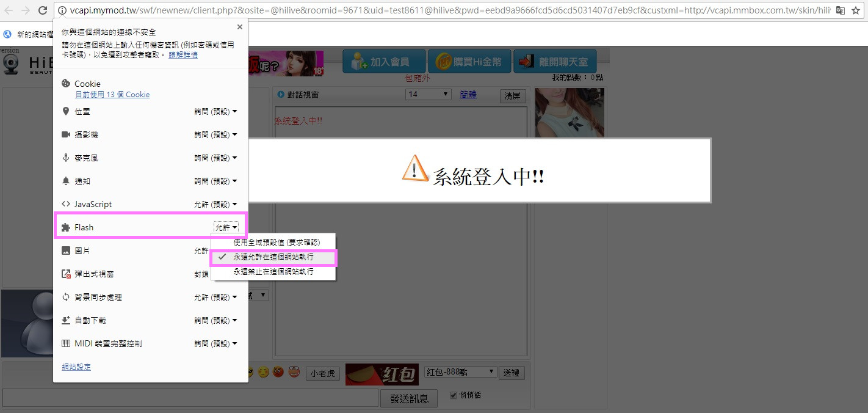Click the 新的網站 bookmark item
868x413 pixels.
click(x=29, y=35)
